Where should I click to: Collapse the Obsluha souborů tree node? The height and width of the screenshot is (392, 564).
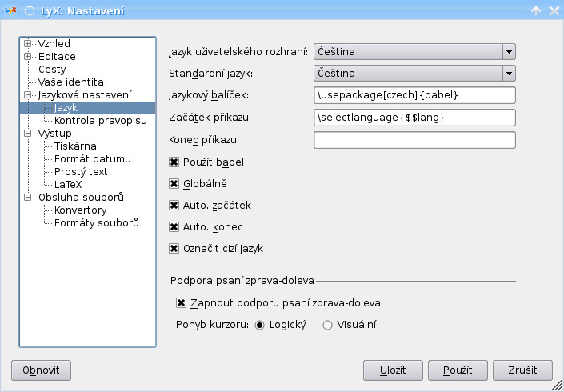(x=28, y=197)
